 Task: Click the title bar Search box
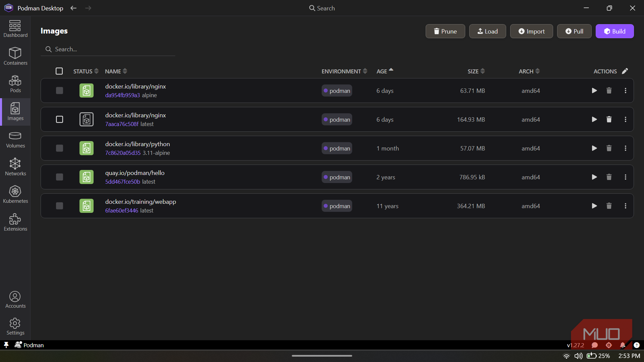(x=322, y=8)
